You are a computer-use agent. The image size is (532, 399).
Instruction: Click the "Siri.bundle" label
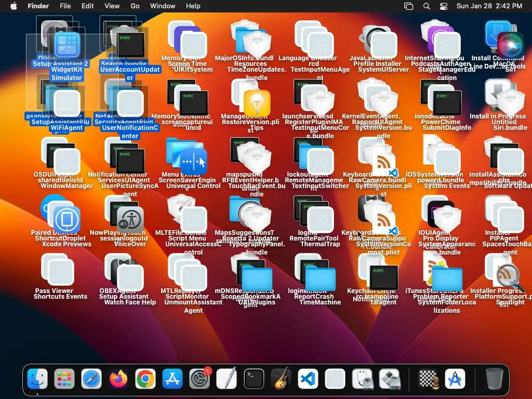(x=510, y=128)
